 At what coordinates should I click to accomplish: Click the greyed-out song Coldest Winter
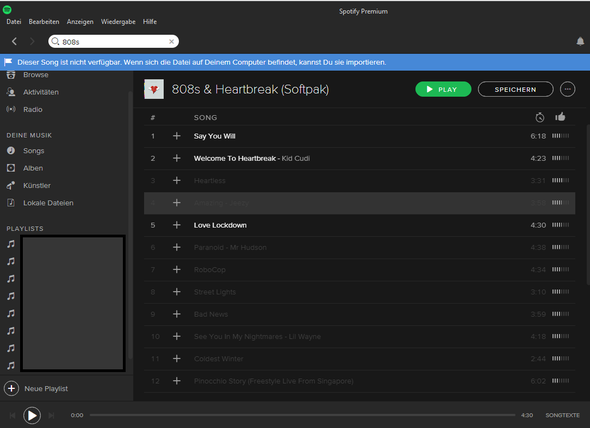point(218,359)
